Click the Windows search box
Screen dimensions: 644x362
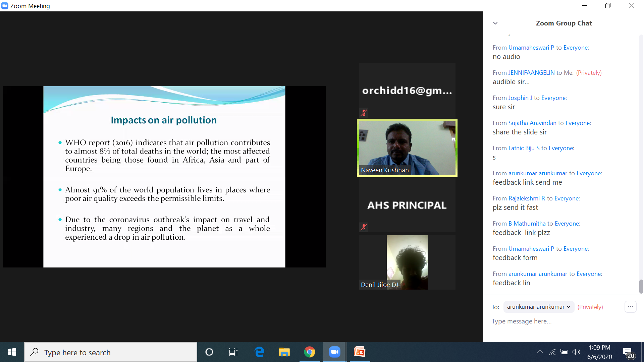(111, 352)
